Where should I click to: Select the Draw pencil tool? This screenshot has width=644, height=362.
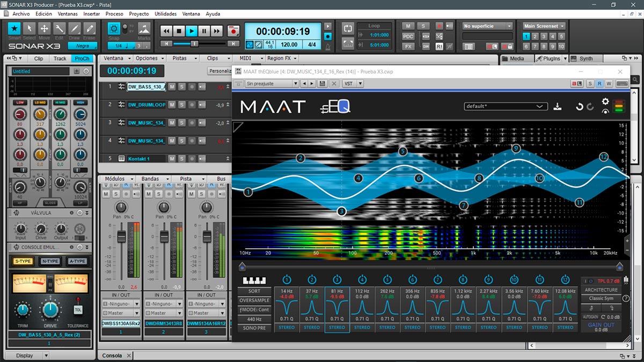click(x=75, y=28)
